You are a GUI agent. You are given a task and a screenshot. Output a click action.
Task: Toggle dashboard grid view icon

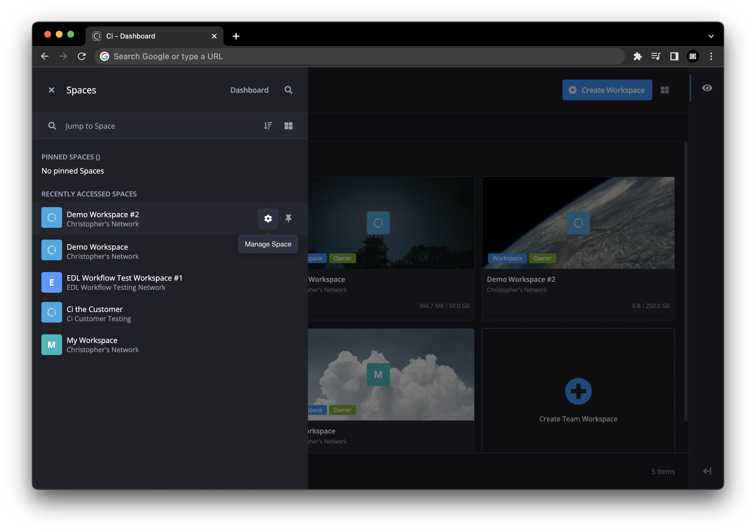[664, 90]
